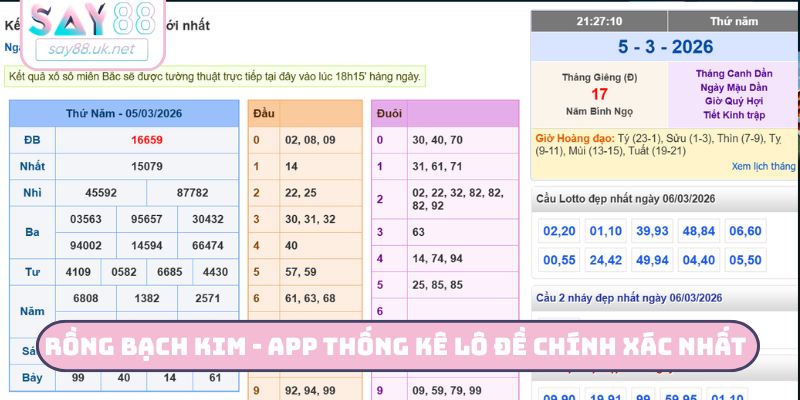The image size is (800, 400).
Task: Select third prize number 66474
Action: [208, 246]
